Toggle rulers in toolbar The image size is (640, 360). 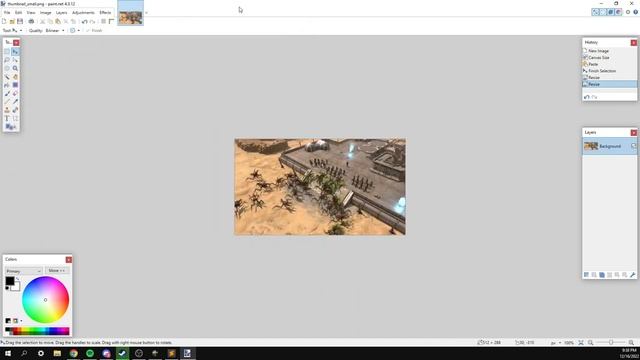111,21
